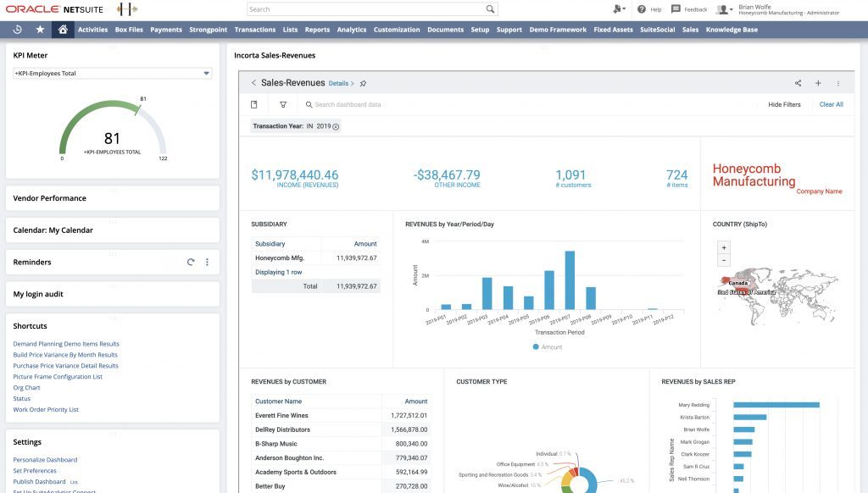Open the Org Chart shortcut link
Viewport: 868px width, 493px height.
(x=26, y=388)
